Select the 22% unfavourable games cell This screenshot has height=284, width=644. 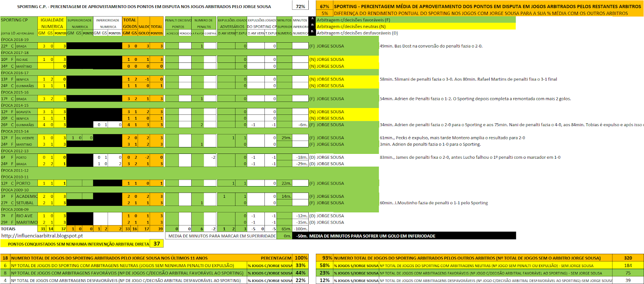[x=301, y=280]
